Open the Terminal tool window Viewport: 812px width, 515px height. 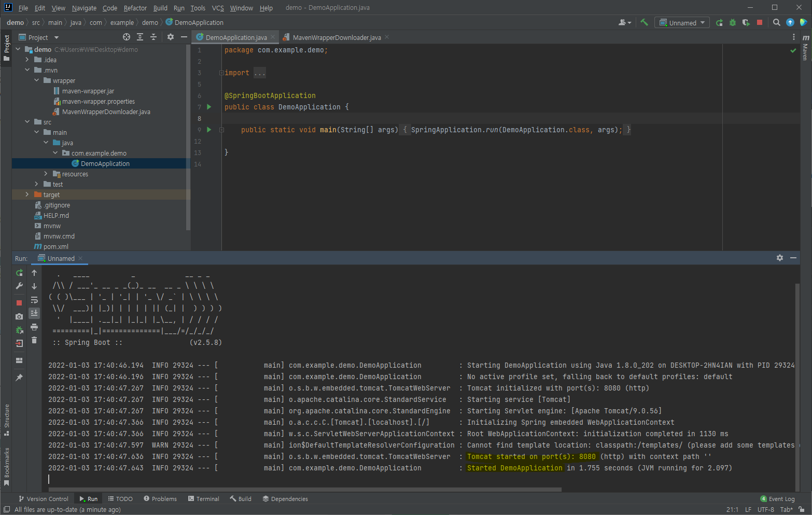pyautogui.click(x=203, y=499)
